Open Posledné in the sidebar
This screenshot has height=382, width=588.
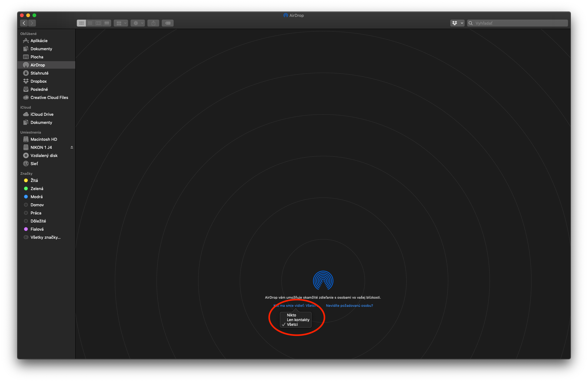[x=46, y=89]
